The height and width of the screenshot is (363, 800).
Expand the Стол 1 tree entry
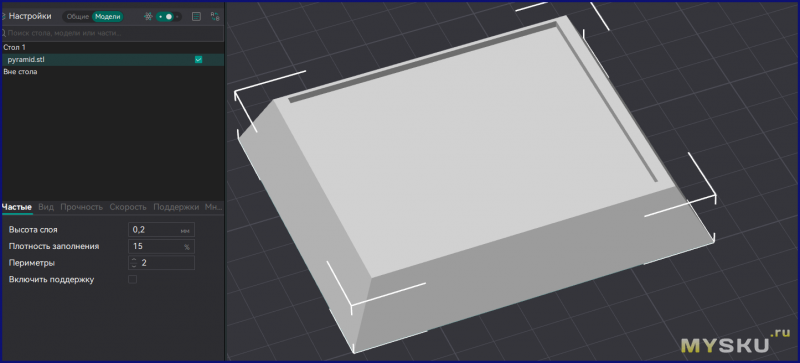14,47
